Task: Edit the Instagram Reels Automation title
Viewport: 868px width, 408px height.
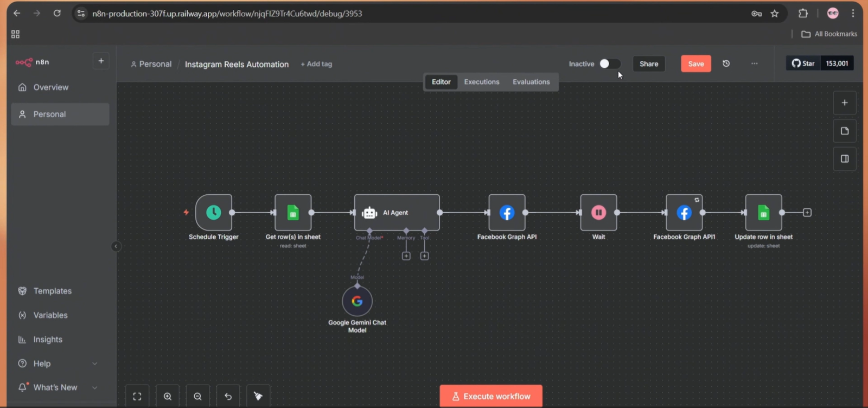Action: coord(237,64)
